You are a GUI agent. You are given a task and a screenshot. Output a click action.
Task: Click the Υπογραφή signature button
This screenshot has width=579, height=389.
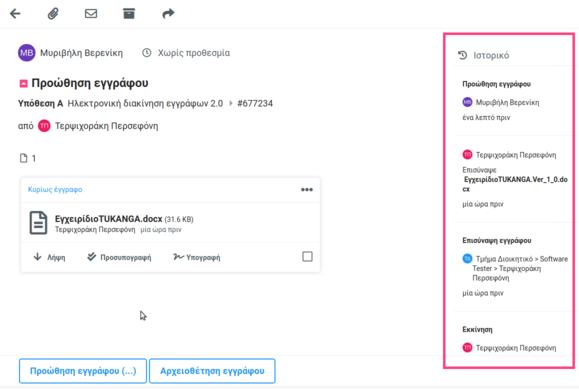(x=196, y=257)
